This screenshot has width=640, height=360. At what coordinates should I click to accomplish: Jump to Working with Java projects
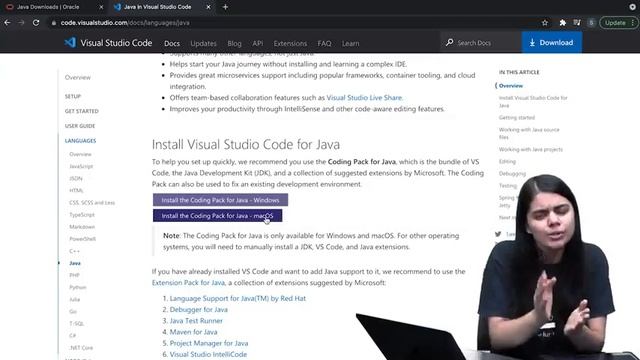tap(531, 149)
